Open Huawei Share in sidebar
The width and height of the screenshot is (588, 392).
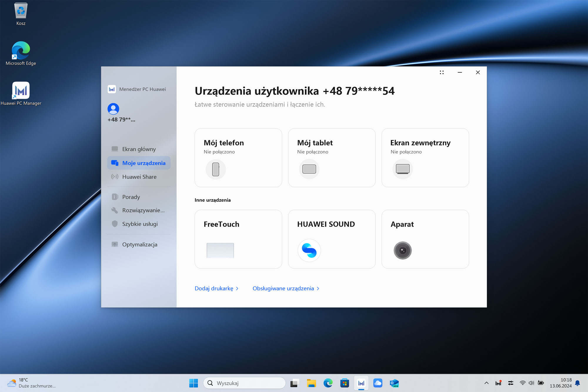[139, 177]
